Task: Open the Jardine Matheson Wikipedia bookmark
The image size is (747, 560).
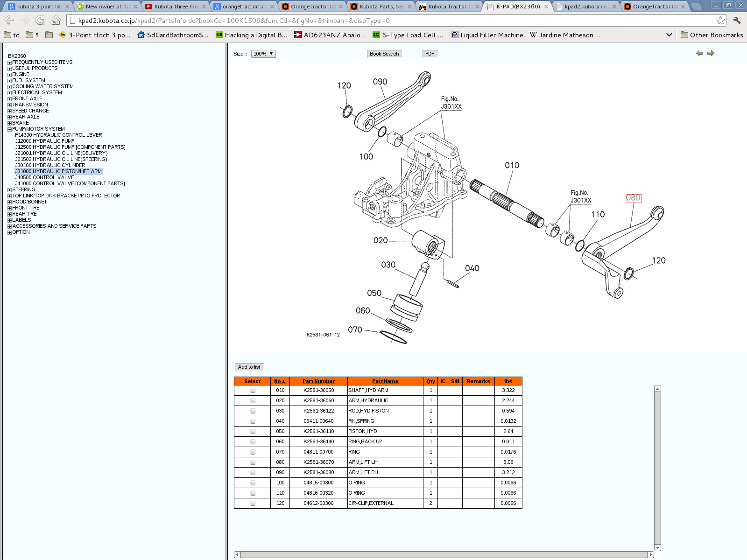Action: pos(565,35)
